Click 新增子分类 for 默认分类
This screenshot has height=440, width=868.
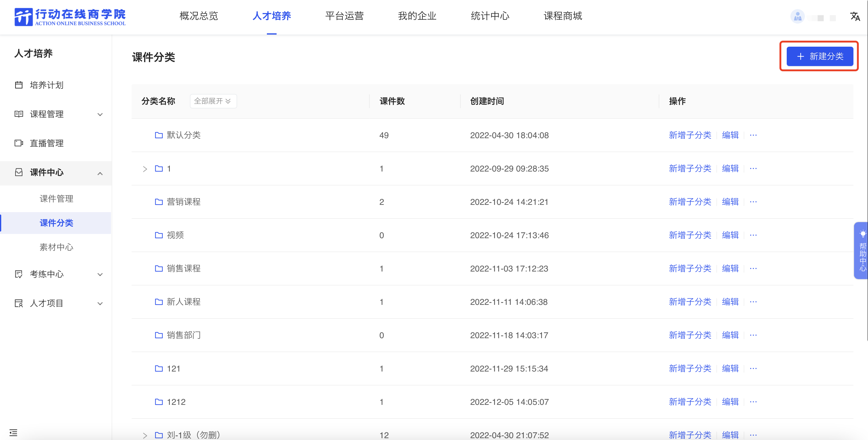click(x=690, y=135)
